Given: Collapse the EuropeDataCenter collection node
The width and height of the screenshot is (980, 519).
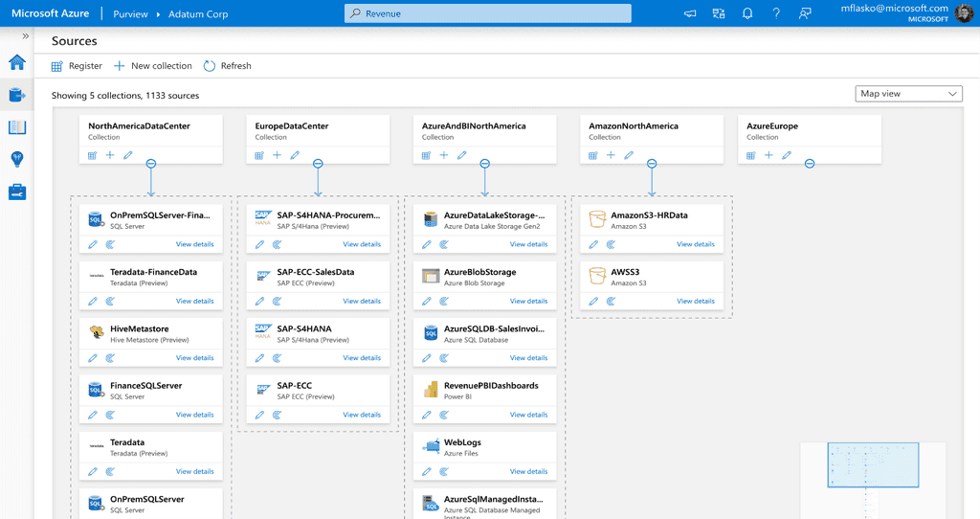Looking at the screenshot, I should [318, 164].
